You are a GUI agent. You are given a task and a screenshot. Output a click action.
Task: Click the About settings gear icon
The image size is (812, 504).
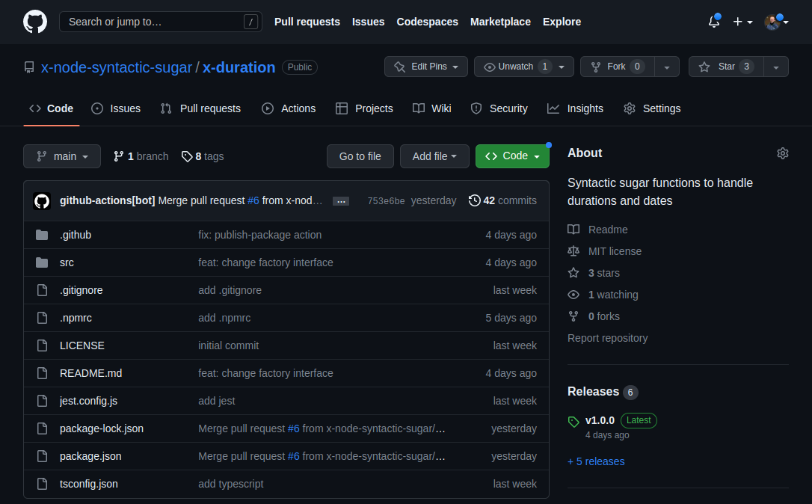tap(783, 153)
